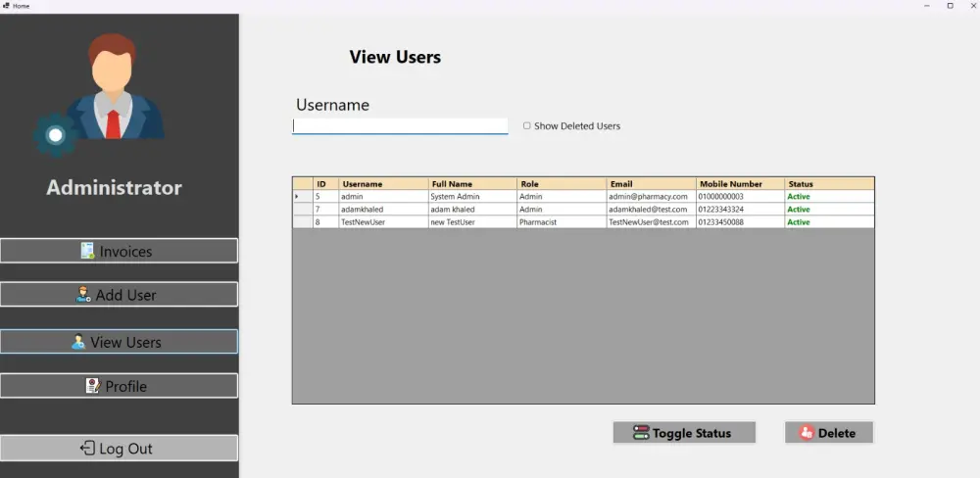The image size is (980, 478).
Task: Delete selected user via the Delete label
Action: [836, 433]
